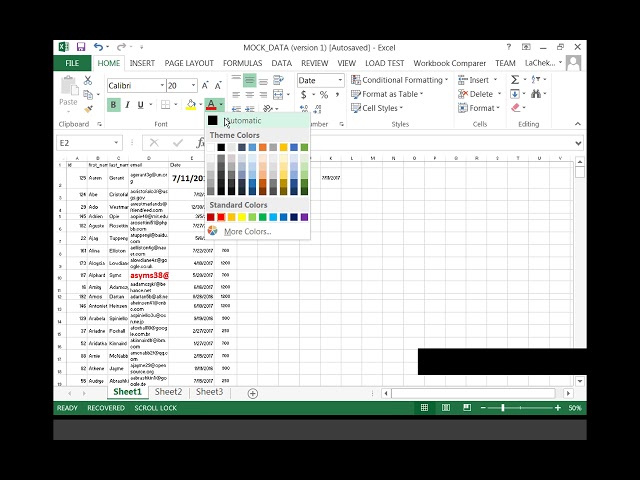Apply Comma Style format

(x=338, y=95)
